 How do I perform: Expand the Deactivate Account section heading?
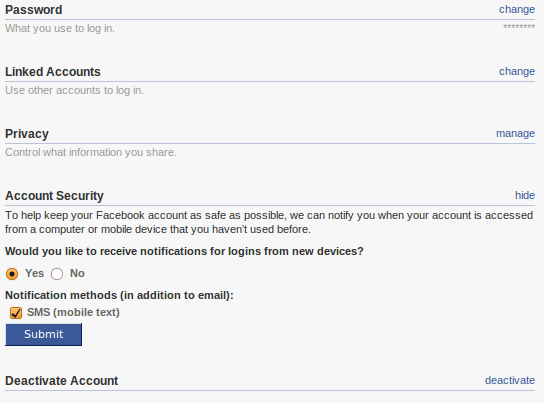pos(61,381)
